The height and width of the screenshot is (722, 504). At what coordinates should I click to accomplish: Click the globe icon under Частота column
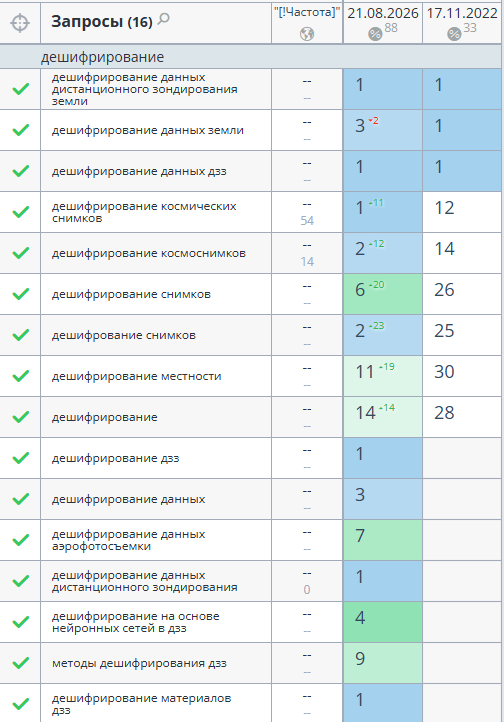307,34
